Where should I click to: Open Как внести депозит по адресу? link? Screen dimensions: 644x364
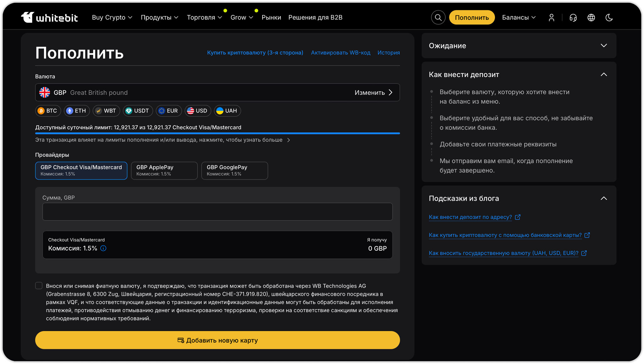[470, 217]
